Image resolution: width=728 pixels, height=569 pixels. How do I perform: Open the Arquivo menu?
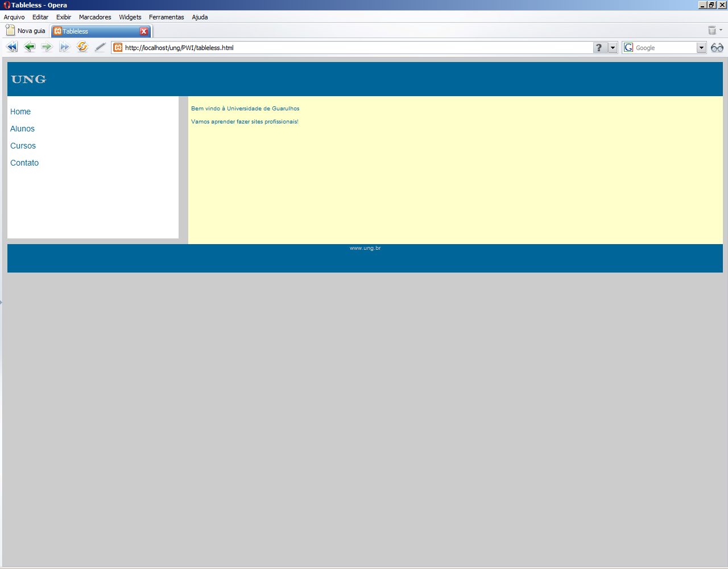[x=14, y=17]
